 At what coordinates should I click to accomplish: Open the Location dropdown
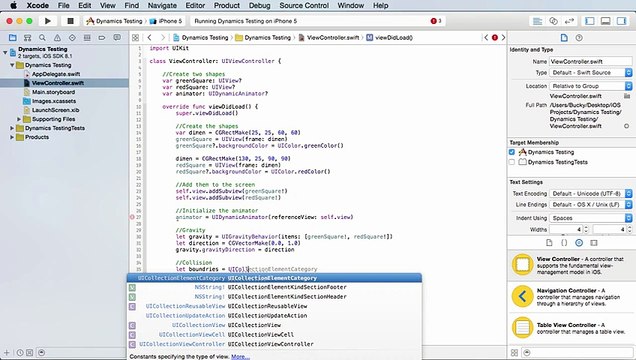click(591, 86)
